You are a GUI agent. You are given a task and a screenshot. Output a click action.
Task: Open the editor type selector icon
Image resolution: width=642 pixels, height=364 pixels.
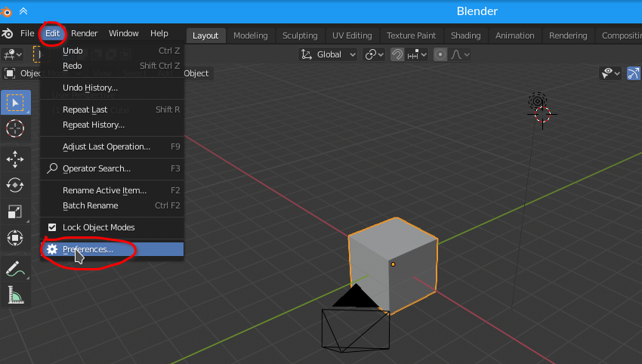tap(12, 54)
